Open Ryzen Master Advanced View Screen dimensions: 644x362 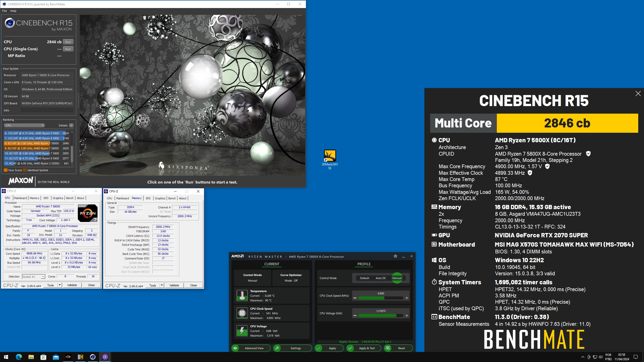coord(251,348)
